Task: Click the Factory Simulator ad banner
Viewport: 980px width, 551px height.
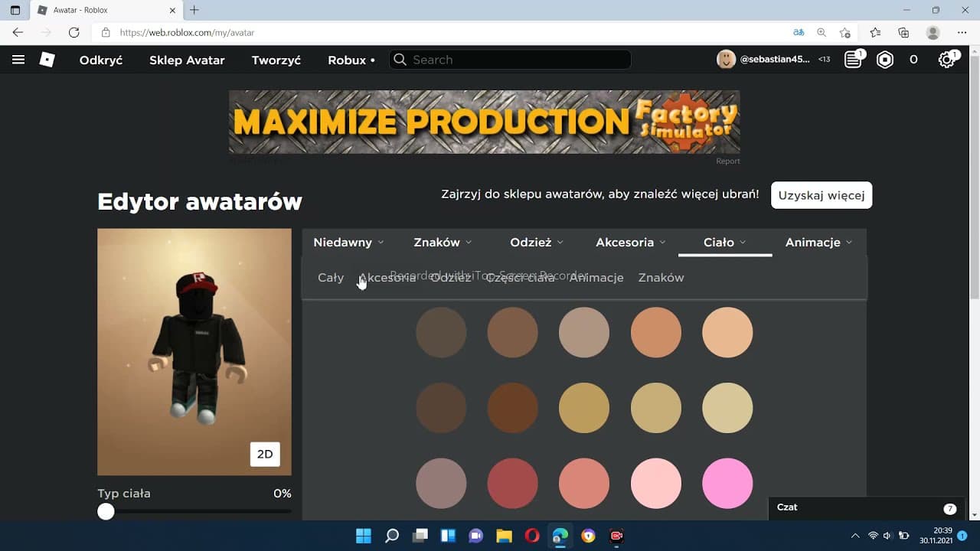Action: point(484,122)
